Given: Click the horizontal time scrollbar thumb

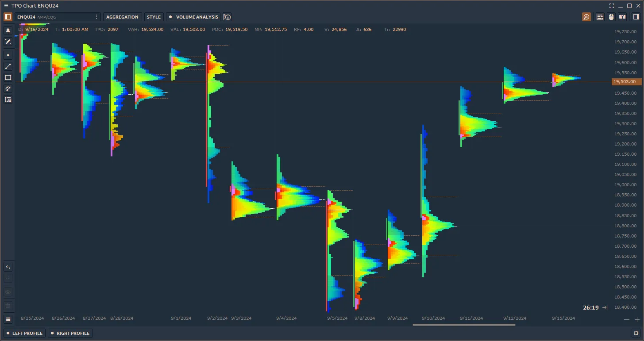Looking at the screenshot, I should [463, 325].
